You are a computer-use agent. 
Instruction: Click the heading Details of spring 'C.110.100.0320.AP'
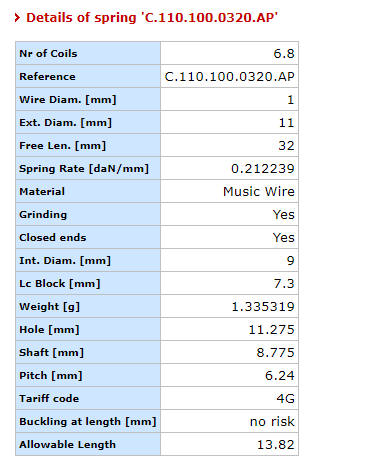click(x=152, y=18)
